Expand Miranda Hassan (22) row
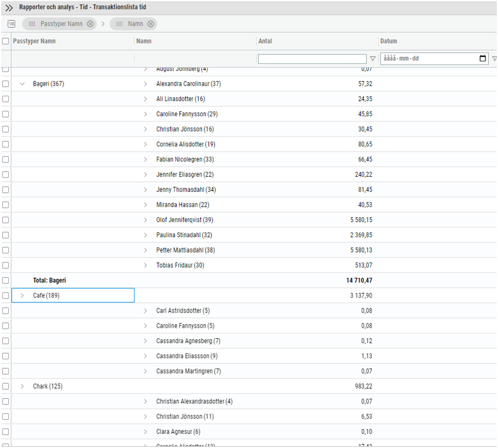The width and height of the screenshot is (498, 448). pyautogui.click(x=145, y=205)
